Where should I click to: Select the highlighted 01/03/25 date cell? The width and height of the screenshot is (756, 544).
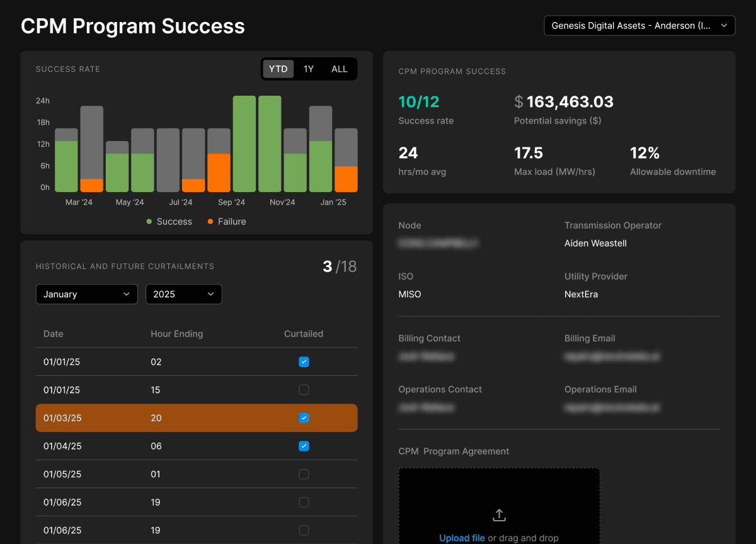[62, 418]
